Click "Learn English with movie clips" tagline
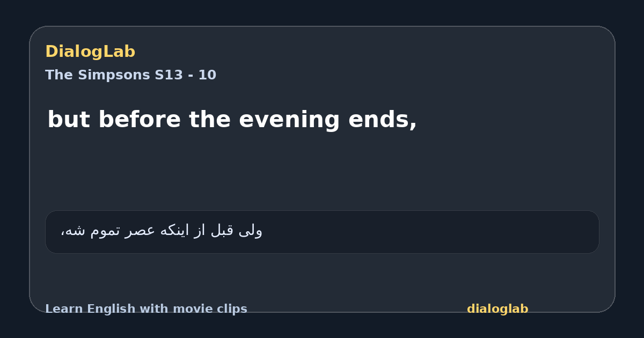This screenshot has width=644, height=338. (x=146, y=309)
